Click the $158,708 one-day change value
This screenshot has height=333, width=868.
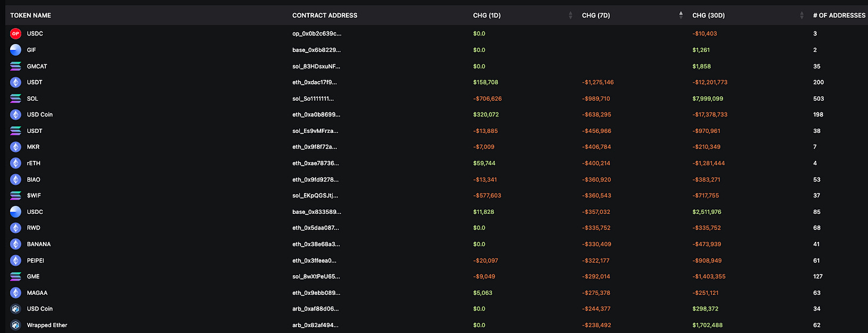[486, 82]
